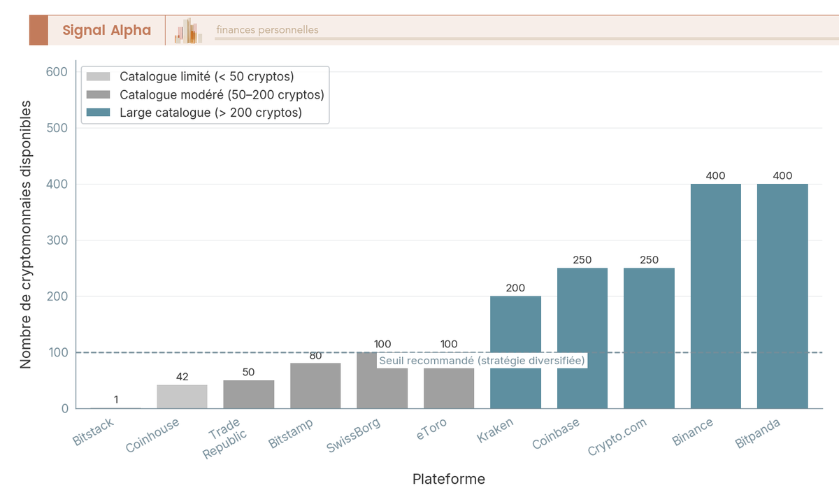Screen dimensions: 839x504
Task: Click the "Signal Alpha" title text
Action: pos(106,30)
